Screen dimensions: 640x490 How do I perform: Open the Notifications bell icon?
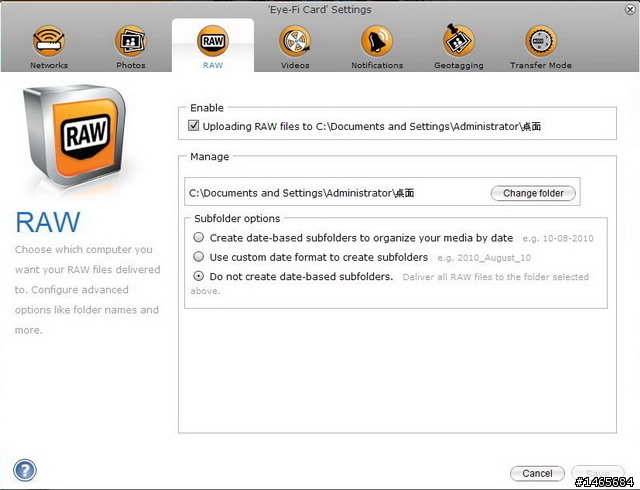pos(377,41)
